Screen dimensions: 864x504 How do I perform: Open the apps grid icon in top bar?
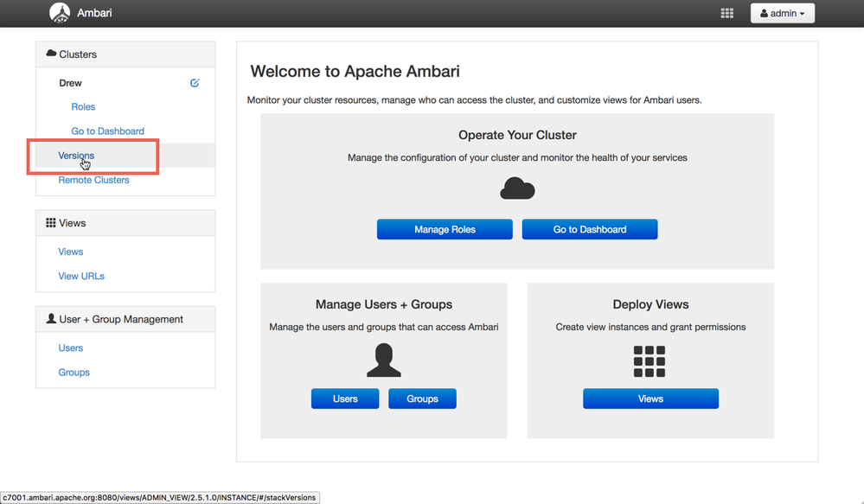pos(726,12)
